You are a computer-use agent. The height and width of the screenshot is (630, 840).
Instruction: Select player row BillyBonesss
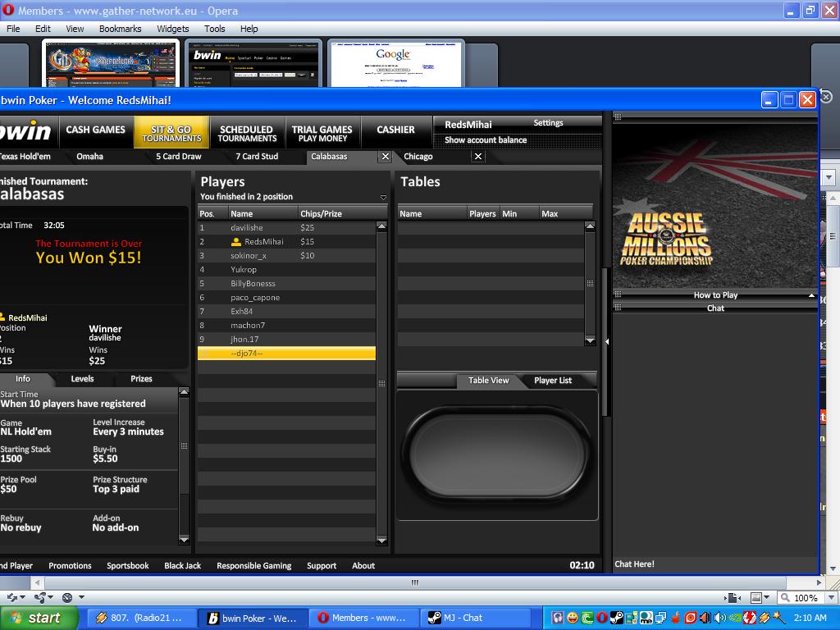point(286,283)
